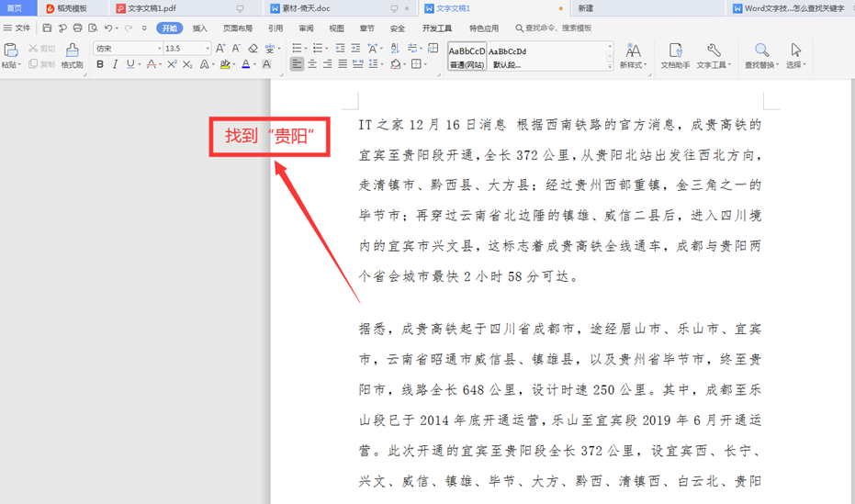Click the Decrease Indent icon
The image size is (855, 504).
340,49
